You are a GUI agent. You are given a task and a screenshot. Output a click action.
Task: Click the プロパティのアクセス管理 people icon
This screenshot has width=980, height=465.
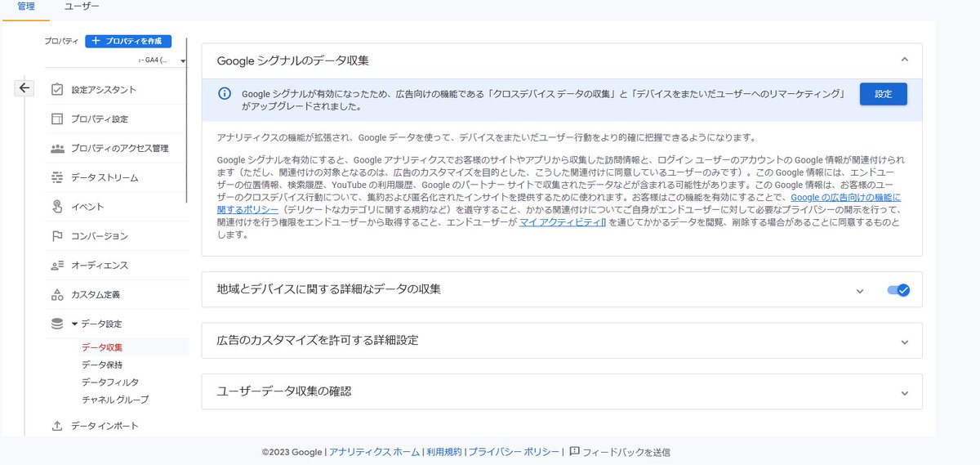[57, 148]
